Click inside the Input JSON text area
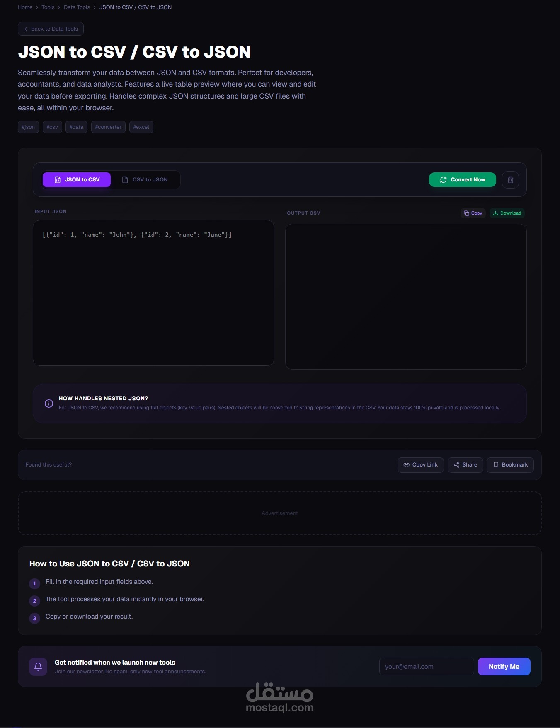560x728 pixels. [x=153, y=298]
